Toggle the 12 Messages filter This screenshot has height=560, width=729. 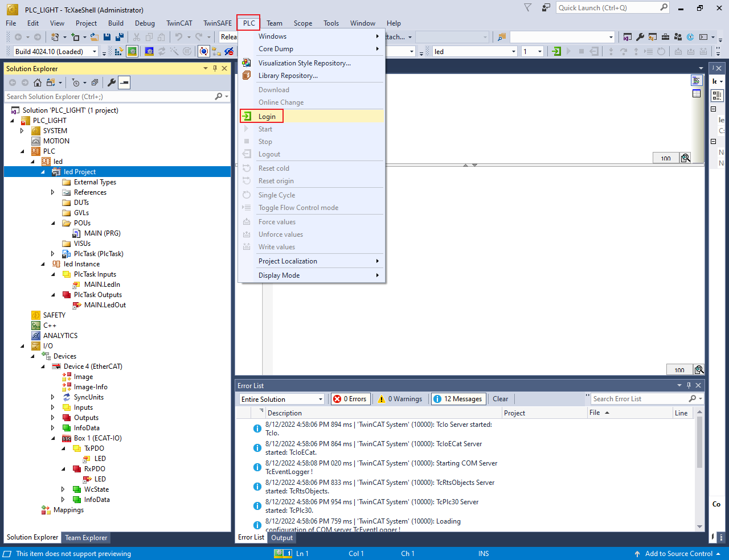(x=458, y=399)
